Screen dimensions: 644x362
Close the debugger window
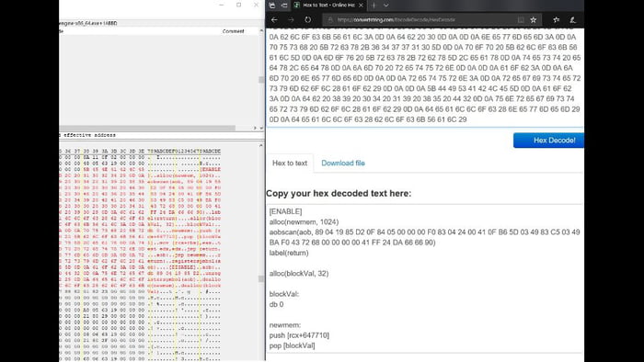coord(256,5)
